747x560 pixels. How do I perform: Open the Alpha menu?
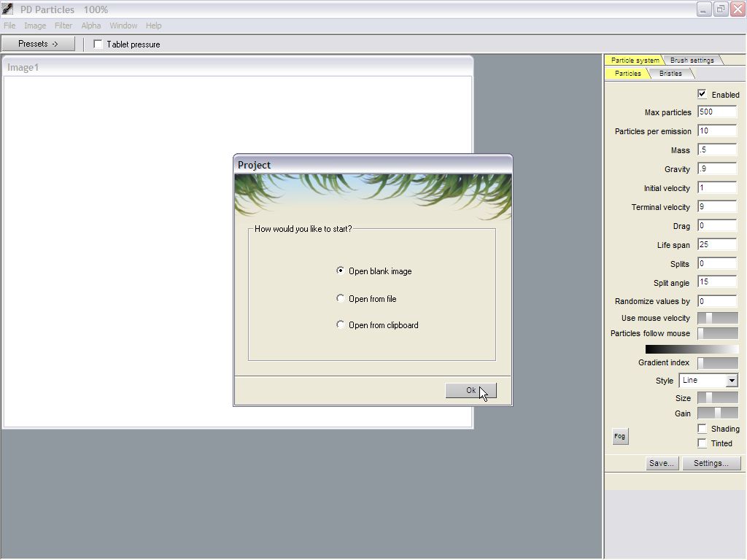[91, 26]
